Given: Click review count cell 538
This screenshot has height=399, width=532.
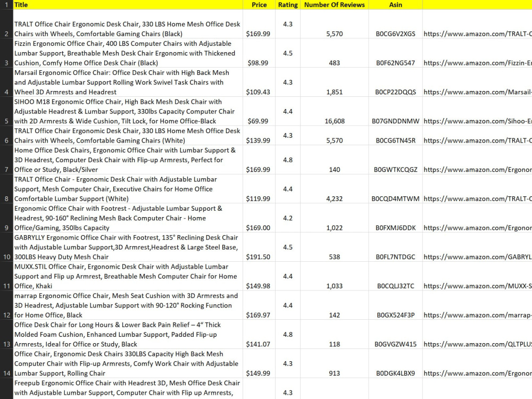Looking at the screenshot, I should tap(334, 247).
